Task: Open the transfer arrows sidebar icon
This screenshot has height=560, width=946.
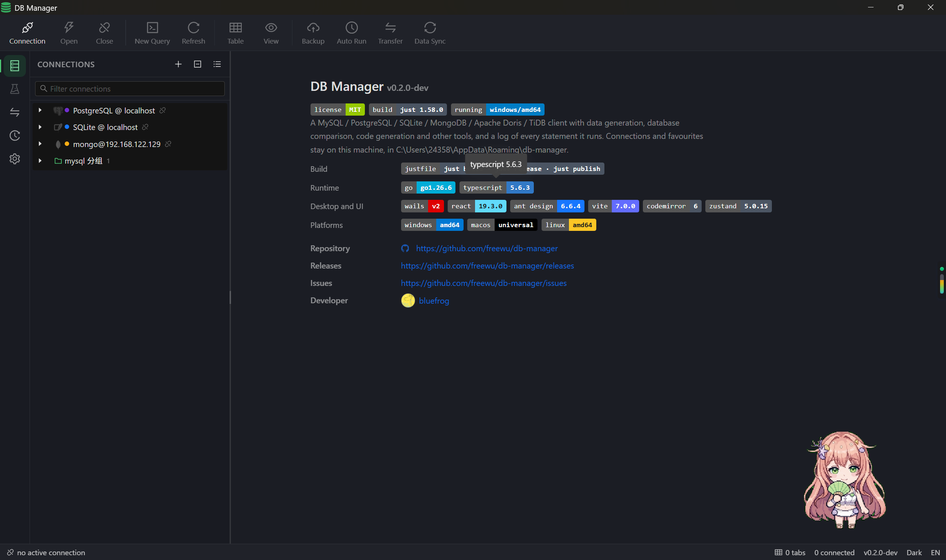Action: (x=15, y=112)
